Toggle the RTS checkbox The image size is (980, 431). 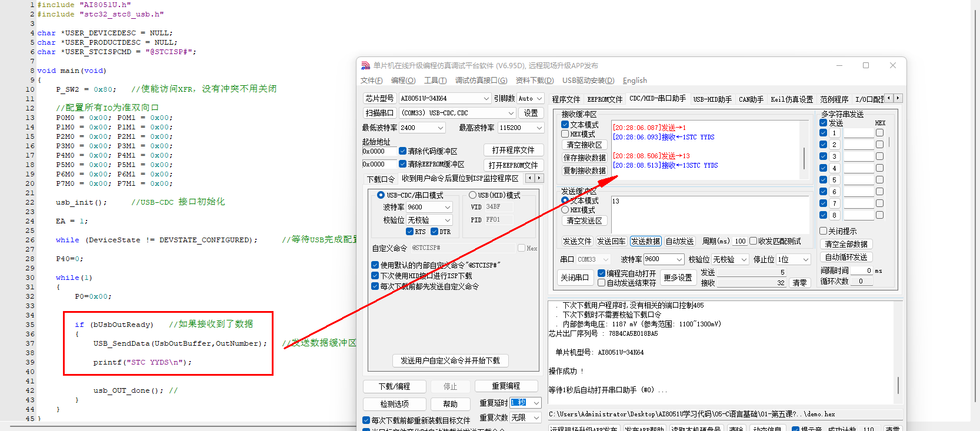409,232
